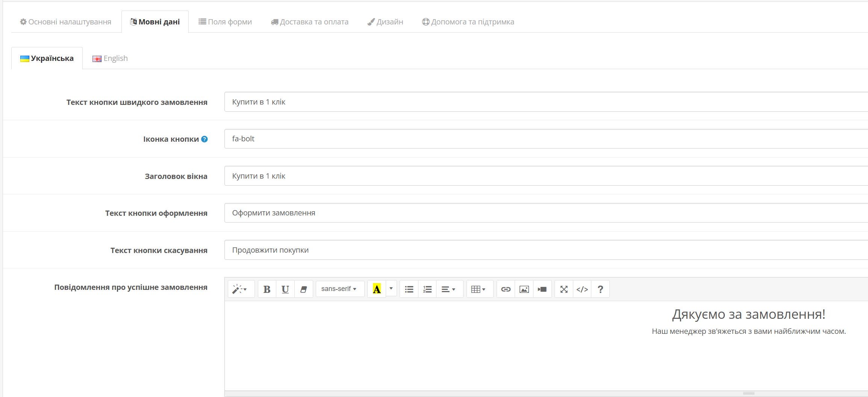Insert a hyperlink via the link icon
The width and height of the screenshot is (868, 397).
506,289
